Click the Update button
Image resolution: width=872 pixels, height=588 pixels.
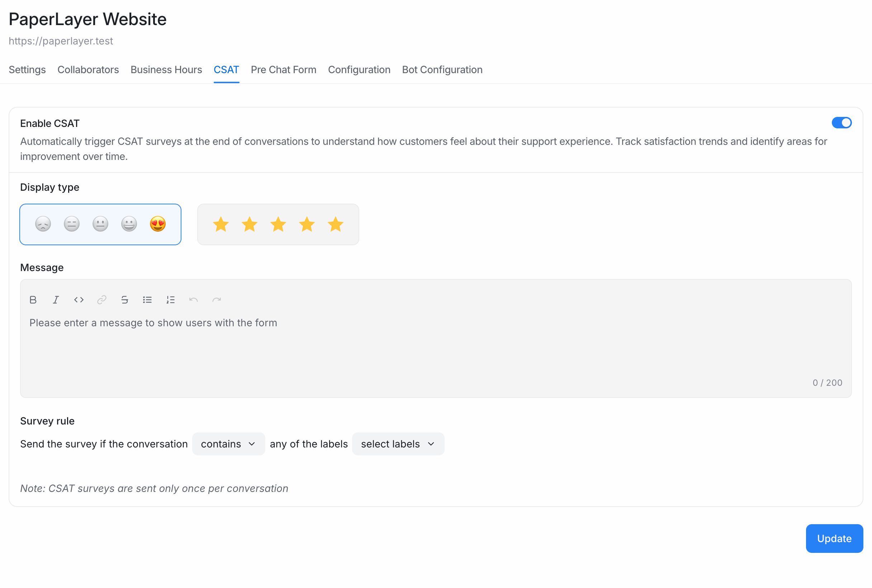[x=834, y=539]
